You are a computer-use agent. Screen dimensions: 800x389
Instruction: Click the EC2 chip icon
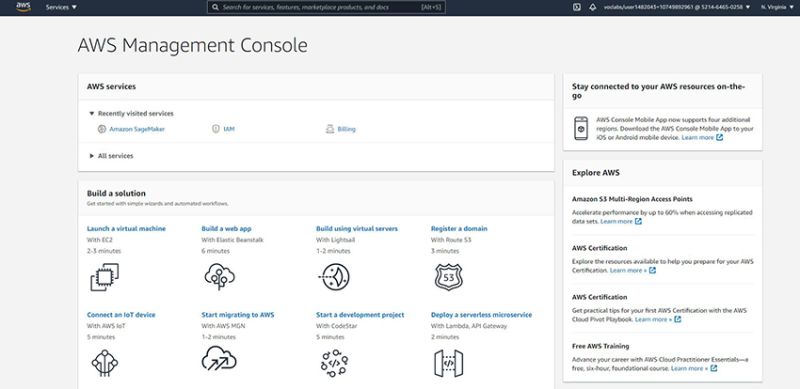105,277
